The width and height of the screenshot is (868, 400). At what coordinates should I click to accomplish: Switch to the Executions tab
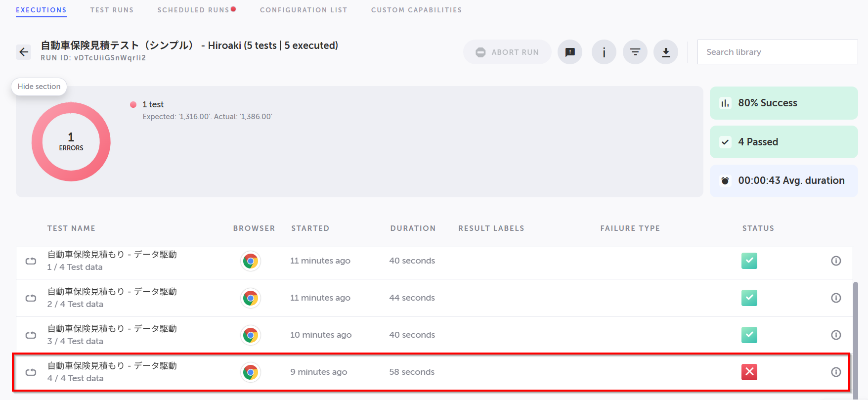(41, 10)
